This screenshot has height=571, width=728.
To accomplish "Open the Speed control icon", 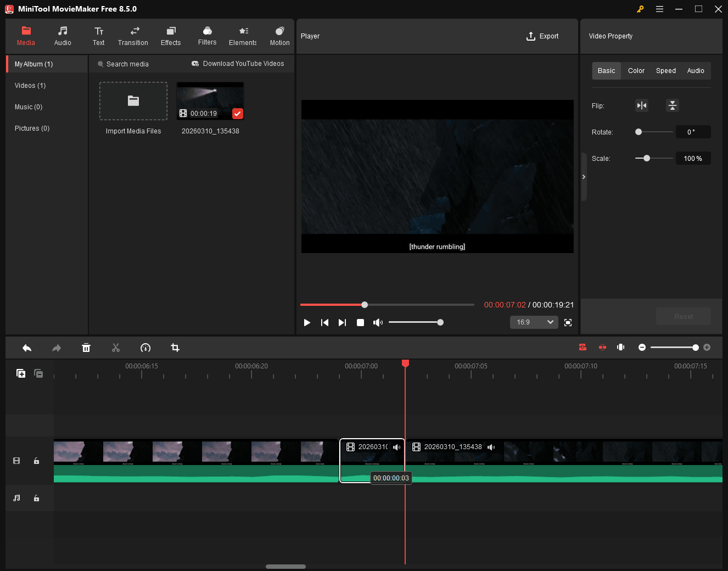I will (145, 348).
